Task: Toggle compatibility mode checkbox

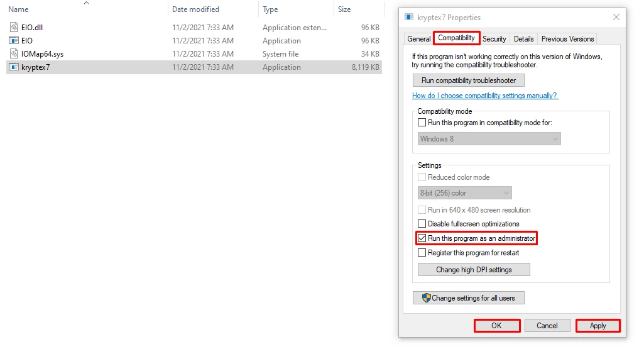Action: point(422,123)
